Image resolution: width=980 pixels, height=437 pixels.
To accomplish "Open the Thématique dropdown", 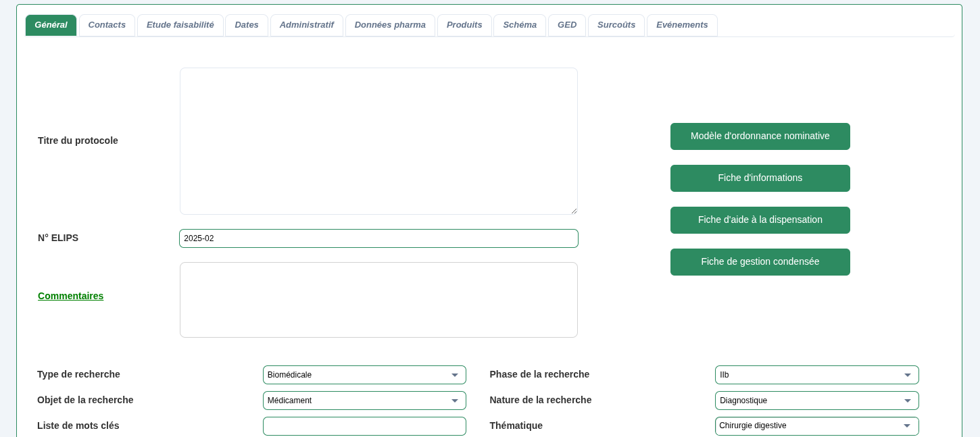I will (816, 426).
